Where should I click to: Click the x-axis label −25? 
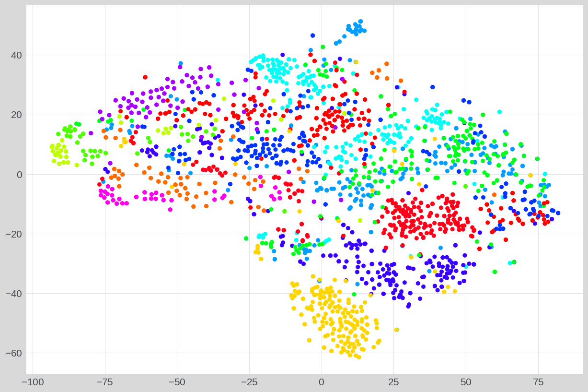(x=249, y=382)
